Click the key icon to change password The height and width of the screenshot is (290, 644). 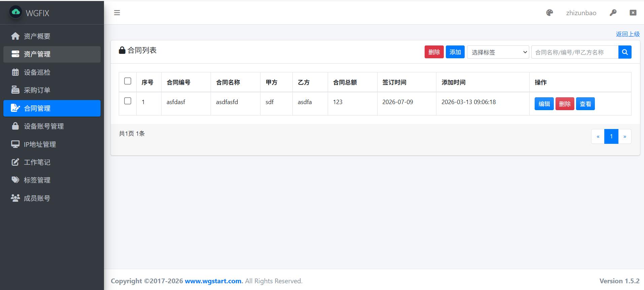click(x=613, y=13)
